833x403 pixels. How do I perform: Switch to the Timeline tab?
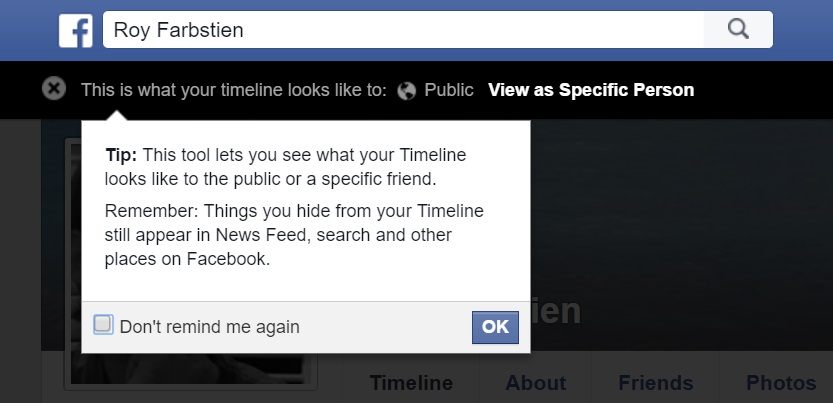(x=411, y=383)
